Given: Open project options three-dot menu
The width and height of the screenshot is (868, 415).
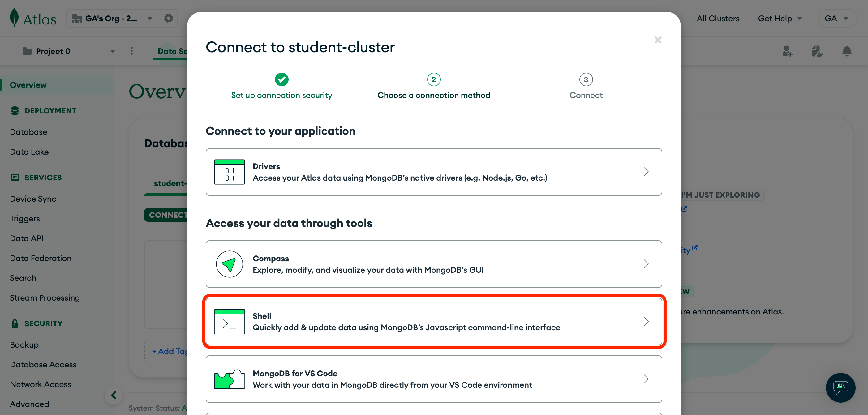Looking at the screenshot, I should pyautogui.click(x=131, y=51).
